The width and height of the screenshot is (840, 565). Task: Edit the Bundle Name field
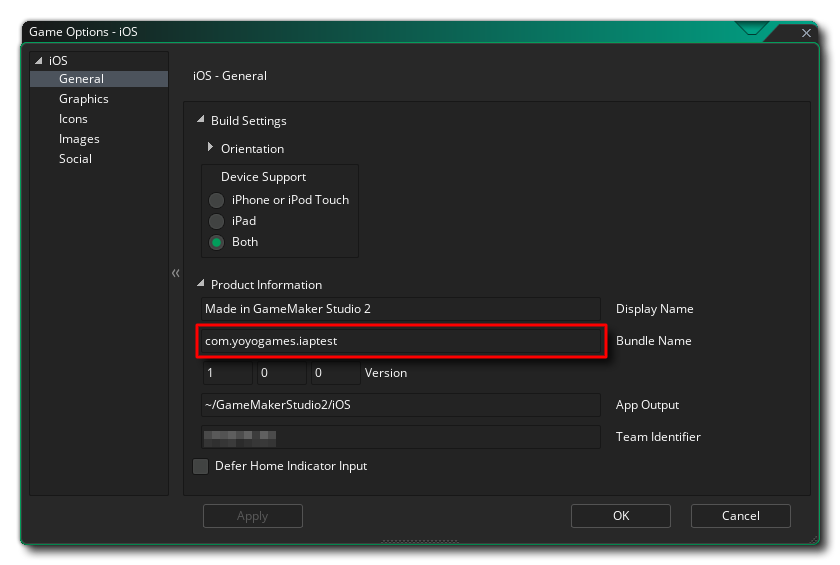[x=400, y=341]
